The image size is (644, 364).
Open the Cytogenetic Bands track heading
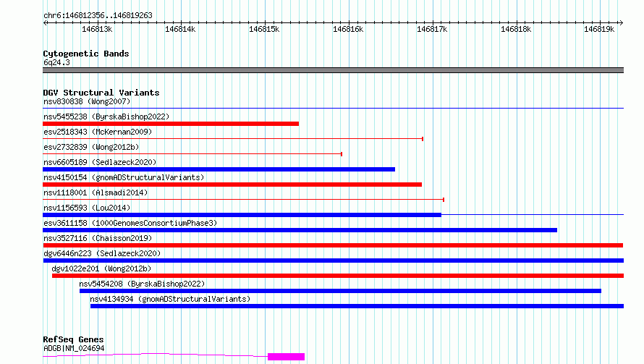click(86, 54)
